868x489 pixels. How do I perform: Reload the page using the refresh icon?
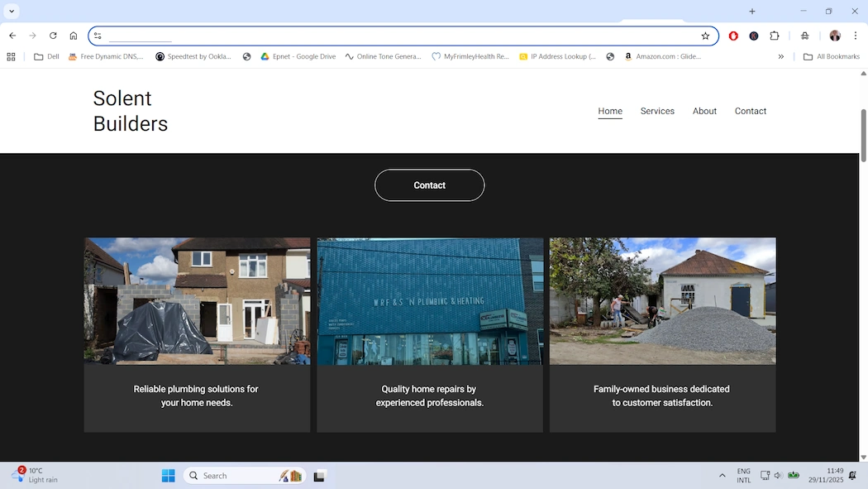click(x=52, y=36)
